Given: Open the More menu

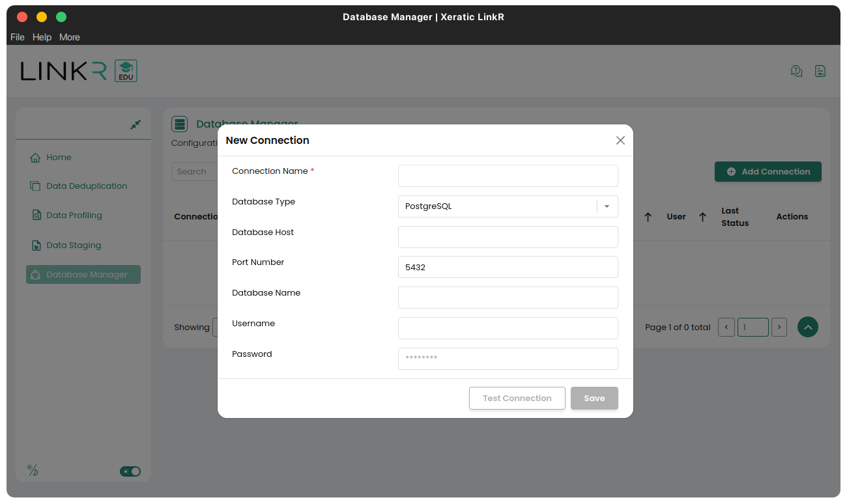Looking at the screenshot, I should click(70, 37).
